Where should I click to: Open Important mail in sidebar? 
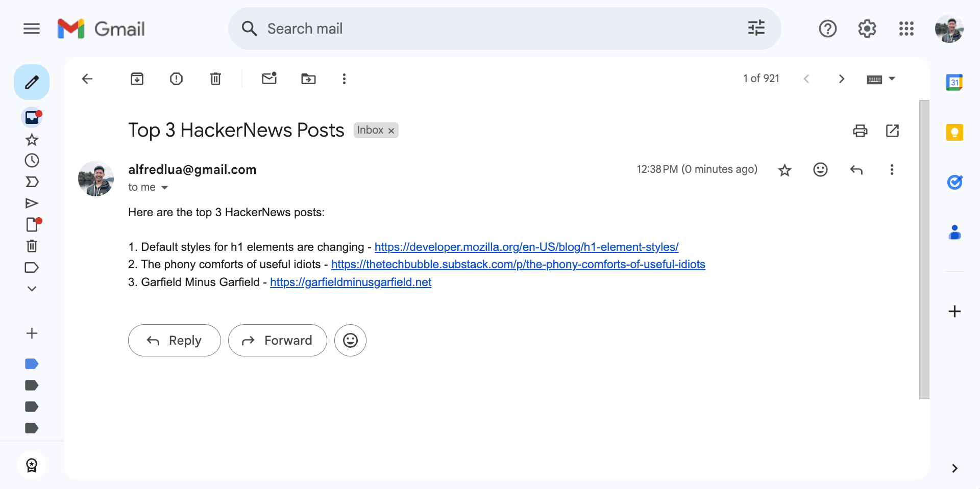click(x=32, y=182)
